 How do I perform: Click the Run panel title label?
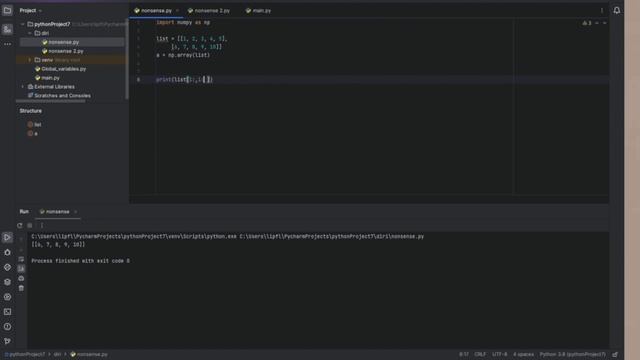click(x=24, y=211)
